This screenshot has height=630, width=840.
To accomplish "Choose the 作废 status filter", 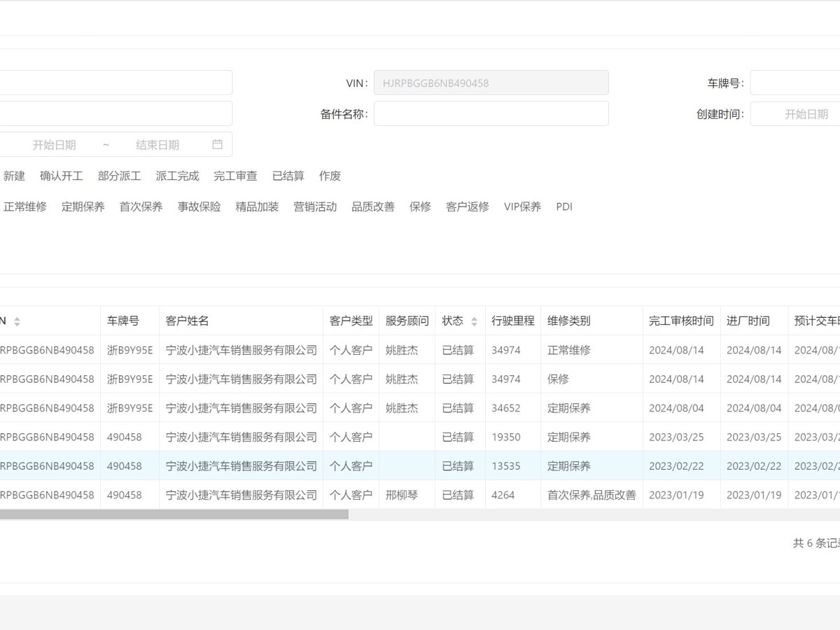I will pyautogui.click(x=330, y=176).
